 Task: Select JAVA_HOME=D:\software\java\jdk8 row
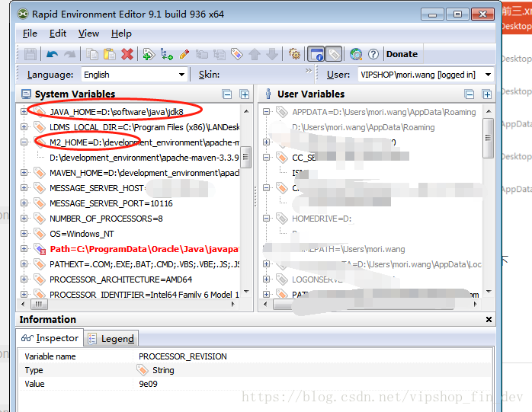(117, 112)
